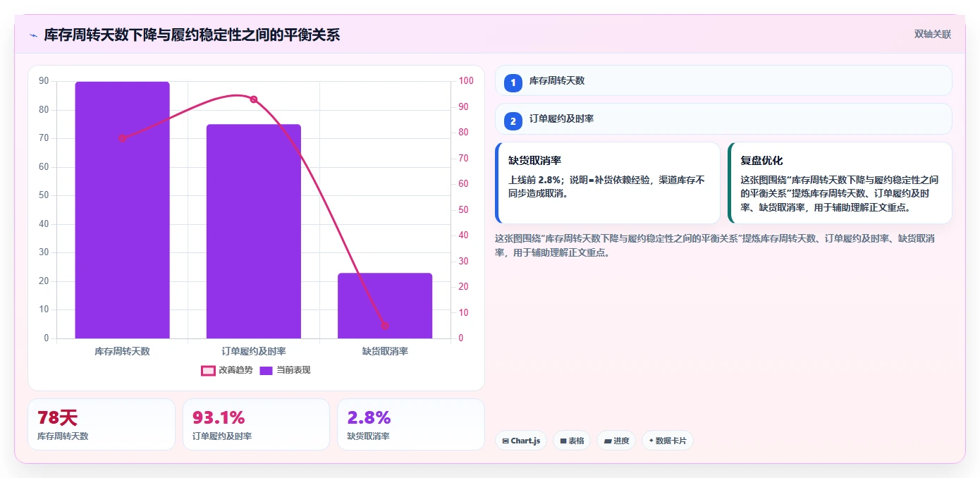Image resolution: width=980 pixels, height=478 pixels.
Task: Open list item 订单履约及时率
Action: tap(723, 119)
